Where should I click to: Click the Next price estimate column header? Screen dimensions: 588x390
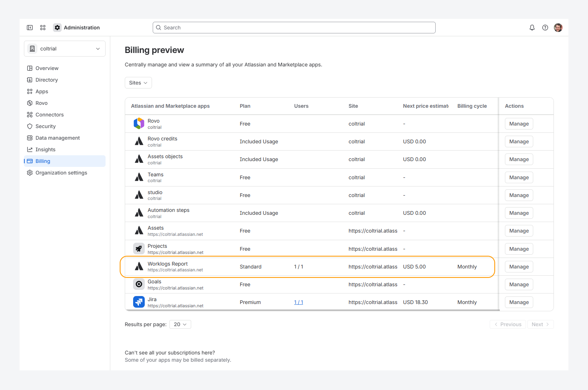[426, 106]
